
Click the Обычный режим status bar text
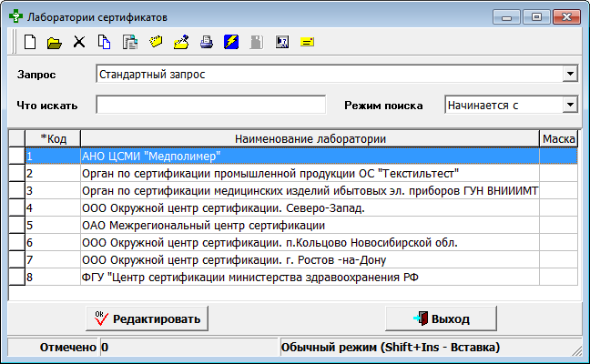tap(391, 347)
